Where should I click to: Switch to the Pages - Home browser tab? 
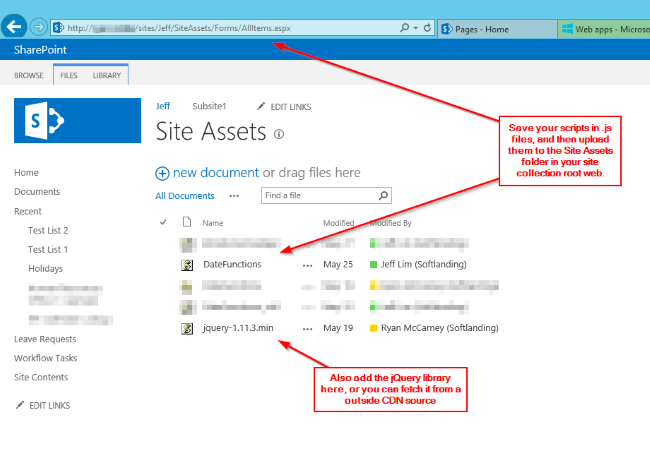tap(497, 29)
